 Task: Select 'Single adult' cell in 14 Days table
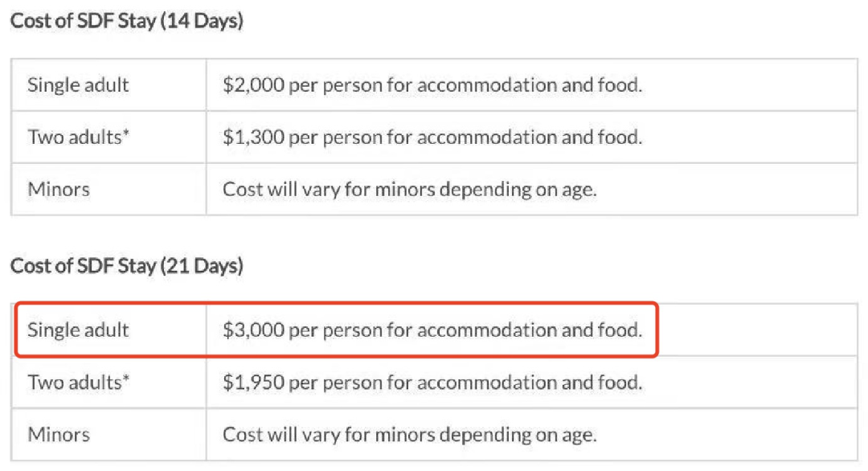[x=78, y=84]
